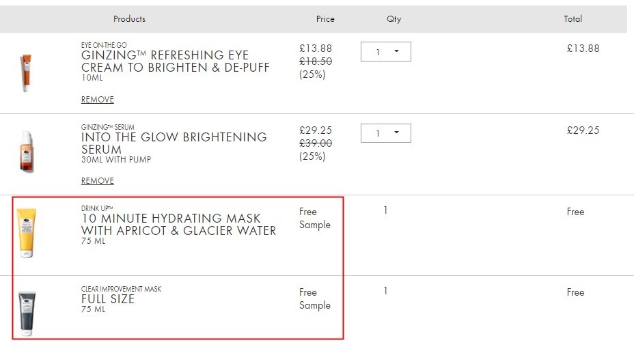Click the Clear Improvement Mask thumbnail
This screenshot has width=634, height=364.
[x=27, y=313]
